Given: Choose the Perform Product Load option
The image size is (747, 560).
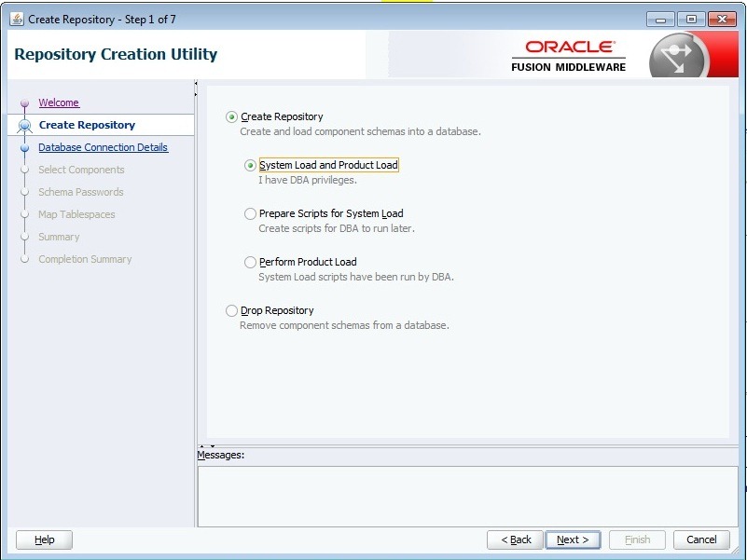Looking at the screenshot, I should point(250,263).
